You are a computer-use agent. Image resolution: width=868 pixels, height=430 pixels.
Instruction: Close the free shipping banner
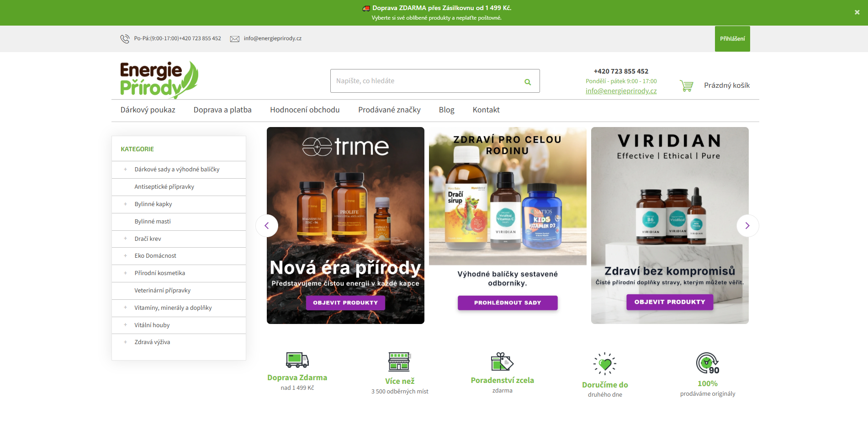[x=857, y=12]
